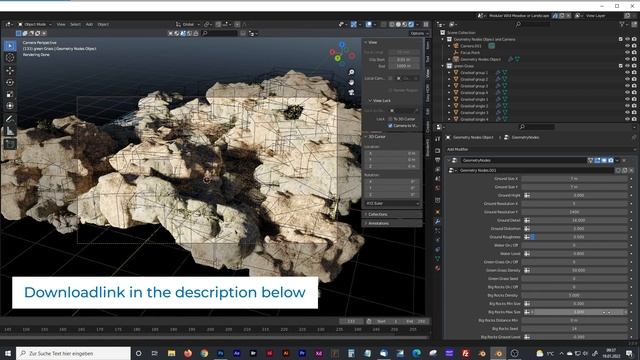Screen dimensions: 640x360
Task: Toggle camera view with the camera icon
Action: [x=351, y=93]
